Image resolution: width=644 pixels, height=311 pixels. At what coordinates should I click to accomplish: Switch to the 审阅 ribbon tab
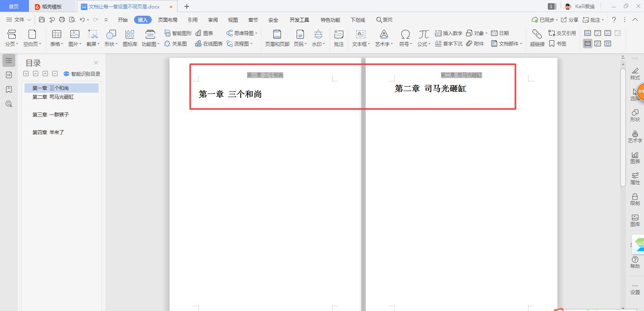pos(213,20)
